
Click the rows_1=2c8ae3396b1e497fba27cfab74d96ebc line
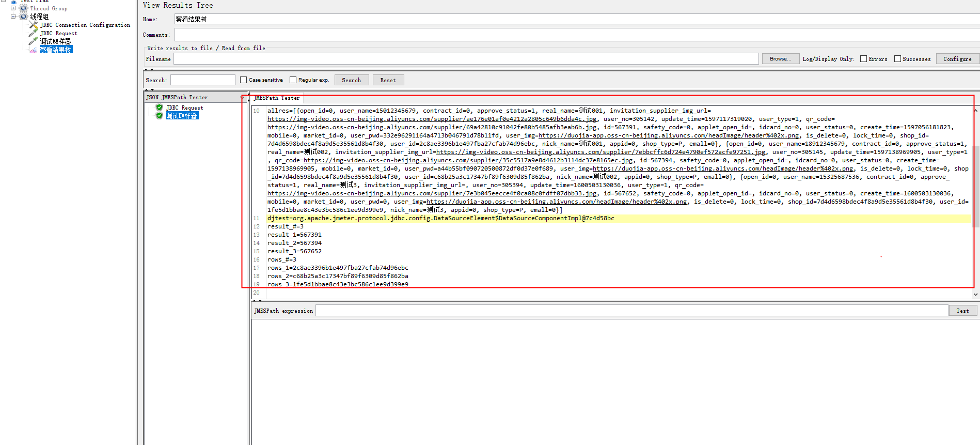coord(338,268)
